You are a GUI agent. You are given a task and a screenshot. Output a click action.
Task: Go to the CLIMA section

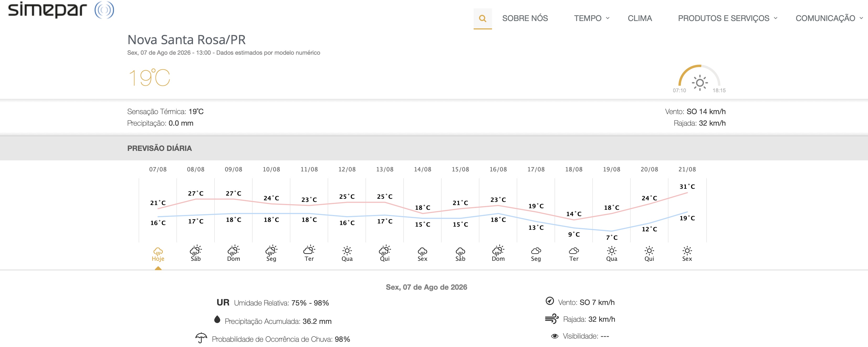coord(640,18)
